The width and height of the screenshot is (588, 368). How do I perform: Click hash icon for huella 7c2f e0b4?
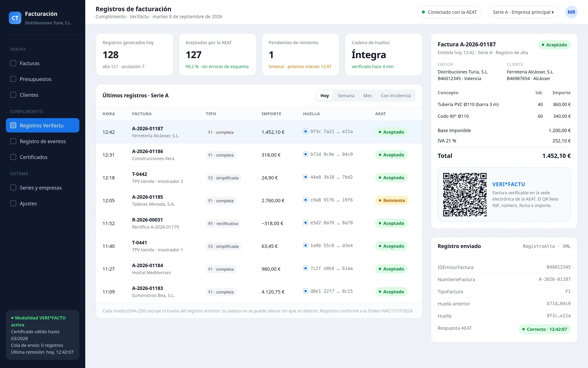306,268
